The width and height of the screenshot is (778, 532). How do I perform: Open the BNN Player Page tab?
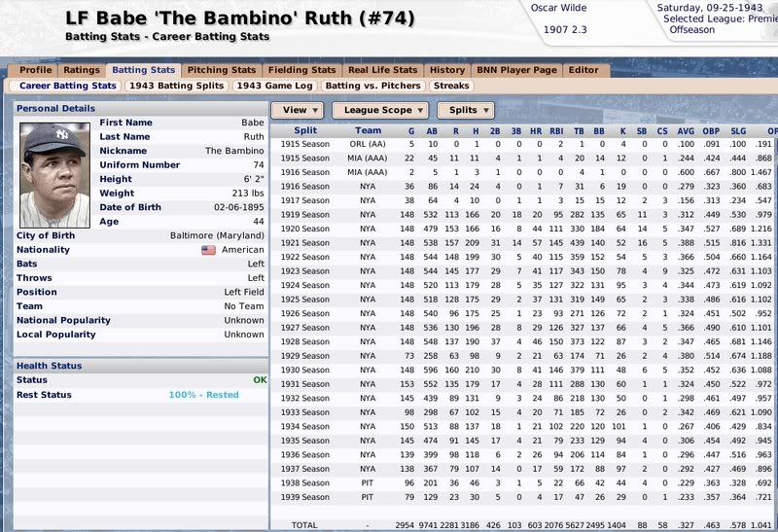click(516, 70)
